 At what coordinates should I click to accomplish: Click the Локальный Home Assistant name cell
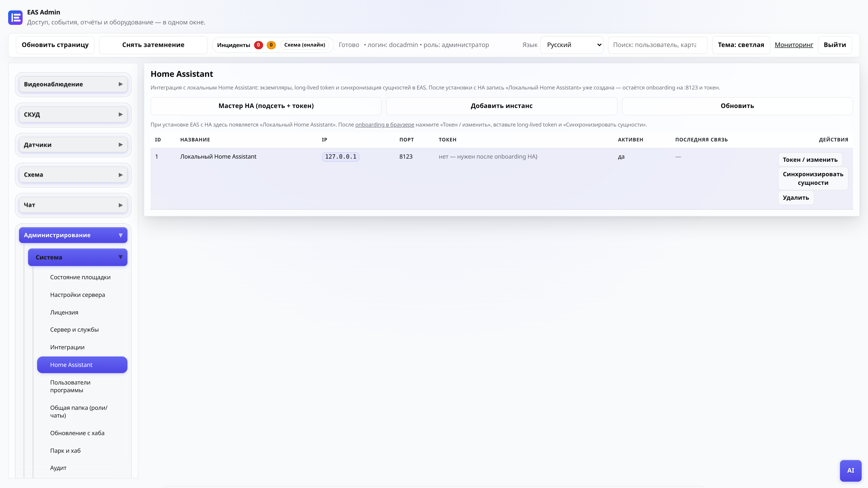point(218,157)
